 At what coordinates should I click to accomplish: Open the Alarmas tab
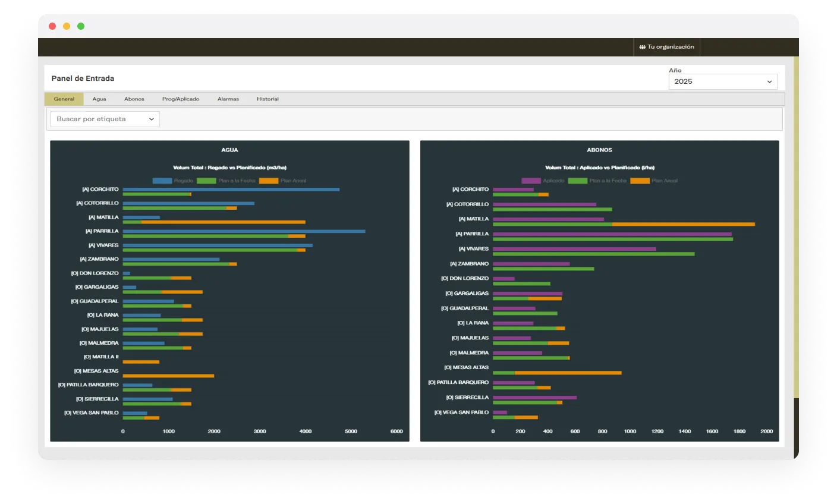tap(228, 99)
